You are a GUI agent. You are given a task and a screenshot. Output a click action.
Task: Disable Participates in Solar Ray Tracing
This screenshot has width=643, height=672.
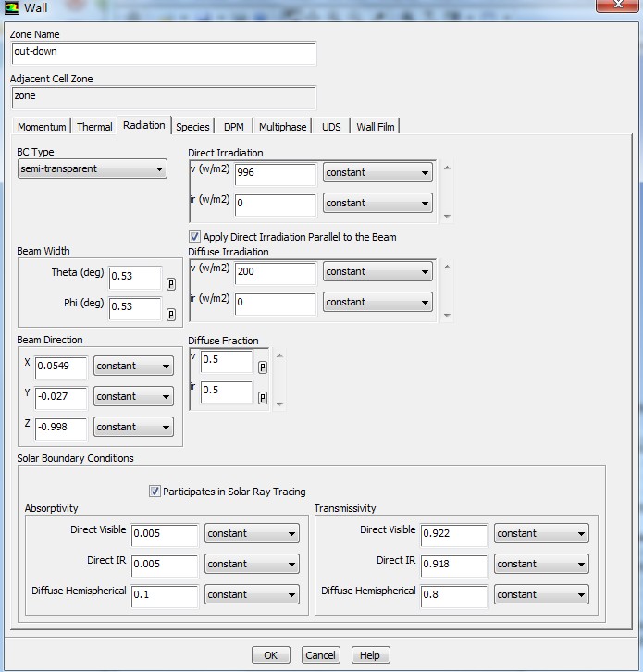click(155, 492)
